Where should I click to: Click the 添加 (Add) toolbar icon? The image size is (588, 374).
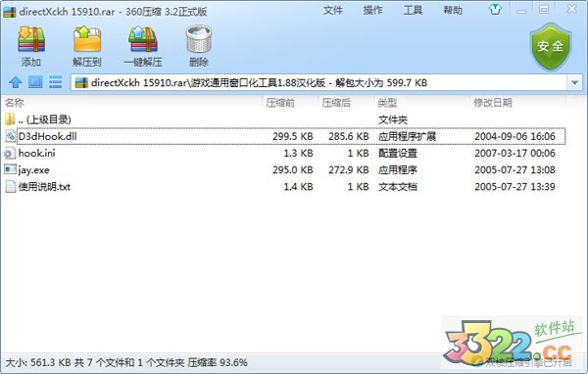(x=31, y=39)
